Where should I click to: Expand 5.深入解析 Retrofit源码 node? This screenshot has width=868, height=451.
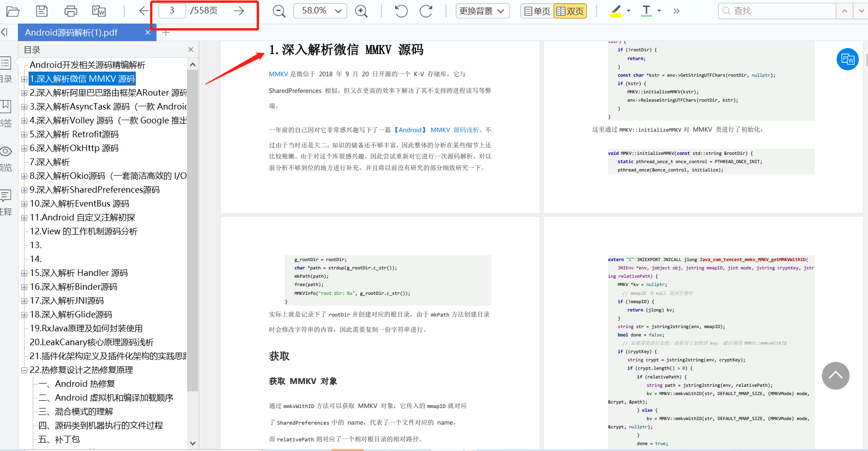[x=24, y=134]
